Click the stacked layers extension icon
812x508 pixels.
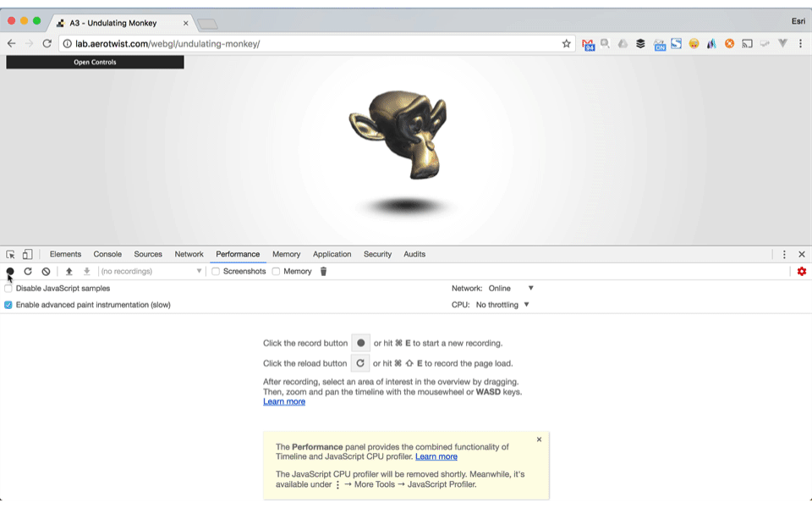point(640,43)
